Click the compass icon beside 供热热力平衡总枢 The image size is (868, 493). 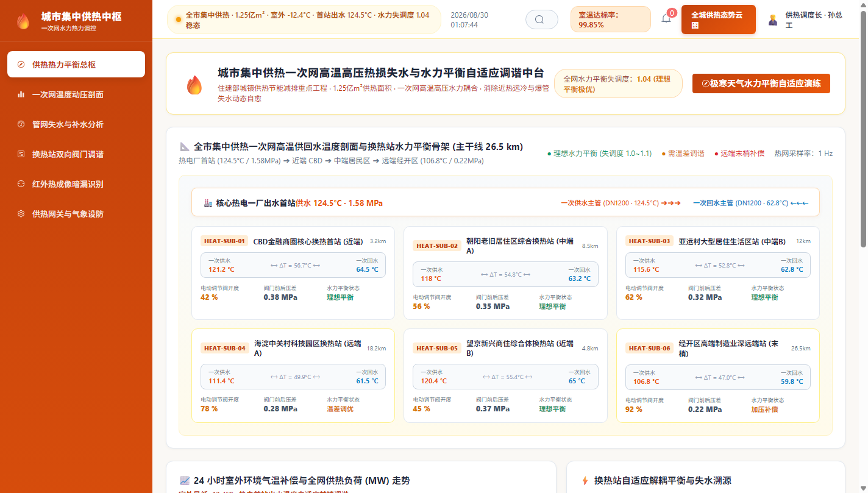coord(21,65)
